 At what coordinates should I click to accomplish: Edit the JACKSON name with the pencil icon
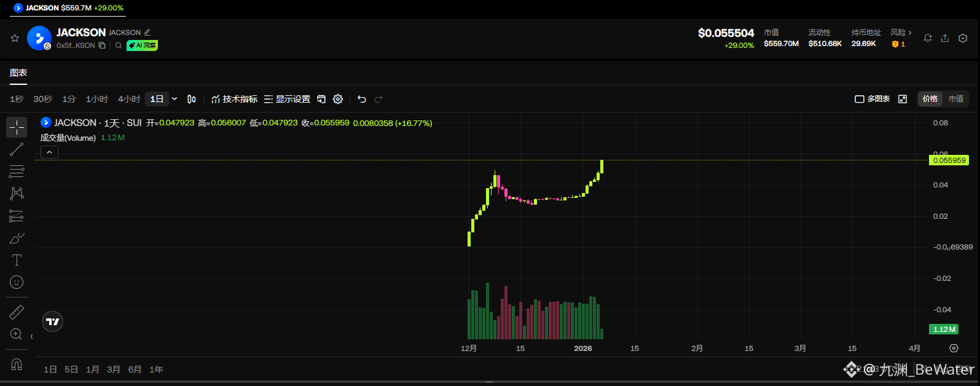[x=147, y=32]
